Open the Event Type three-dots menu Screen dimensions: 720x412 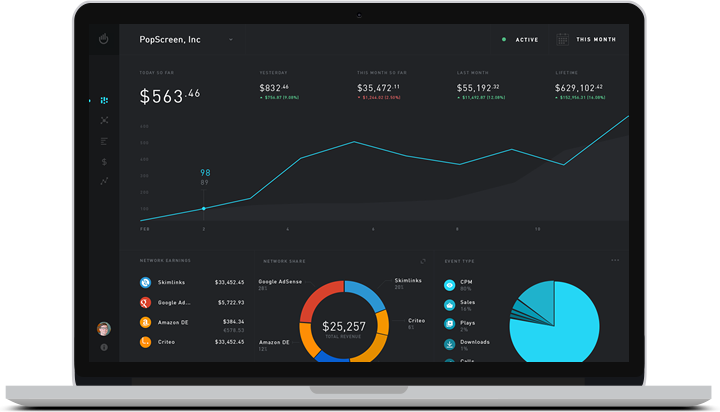(615, 260)
